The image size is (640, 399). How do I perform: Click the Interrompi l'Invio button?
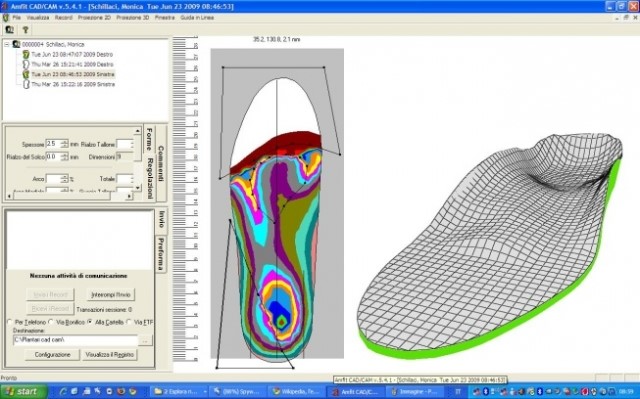click(x=111, y=295)
